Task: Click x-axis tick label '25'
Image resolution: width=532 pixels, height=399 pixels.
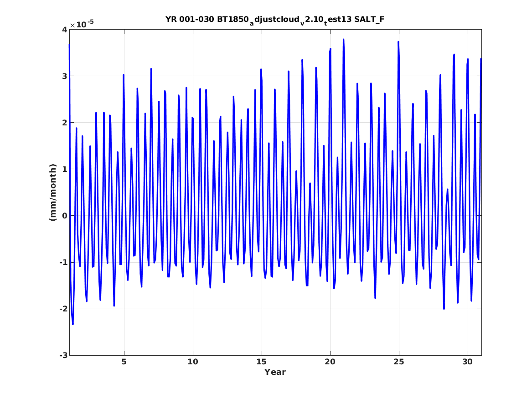Action: [399, 362]
